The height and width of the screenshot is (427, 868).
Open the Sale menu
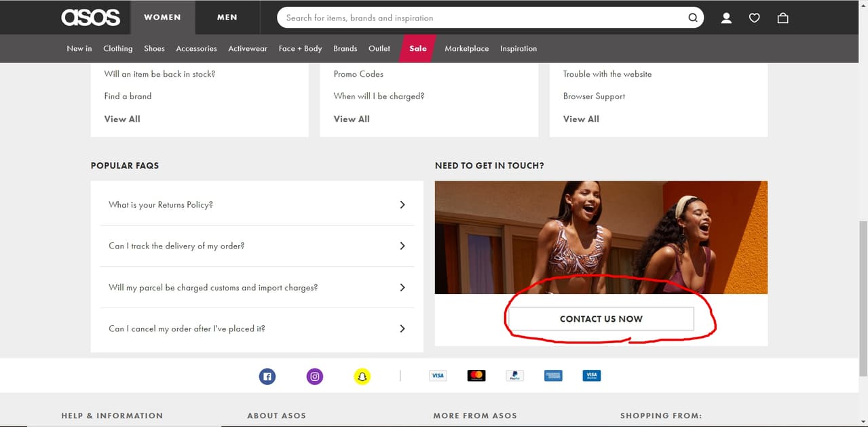coord(418,49)
